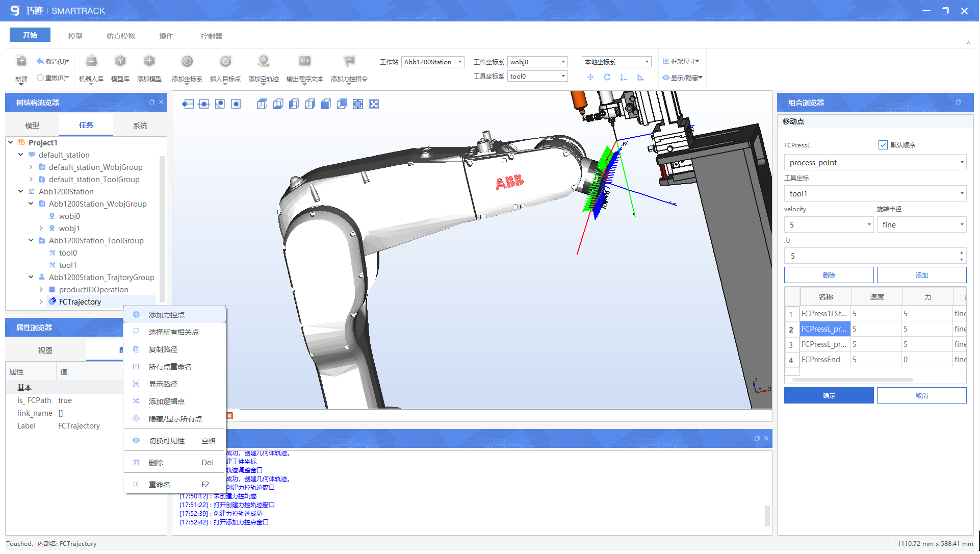Open the 工具坐标系 tool0 dropdown
Image resolution: width=980 pixels, height=554 pixels.
point(537,76)
